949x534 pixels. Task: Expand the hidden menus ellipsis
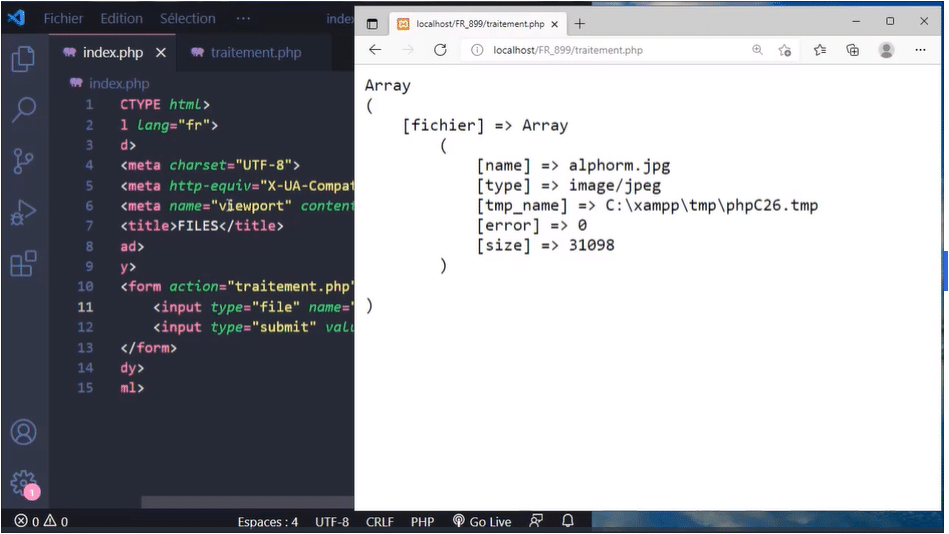243,19
